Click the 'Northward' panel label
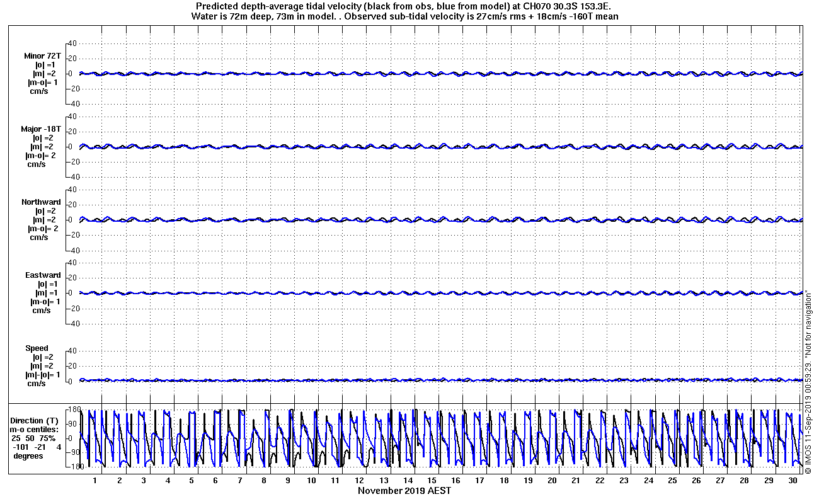Image resolution: width=819 pixels, height=504 pixels. (x=42, y=202)
